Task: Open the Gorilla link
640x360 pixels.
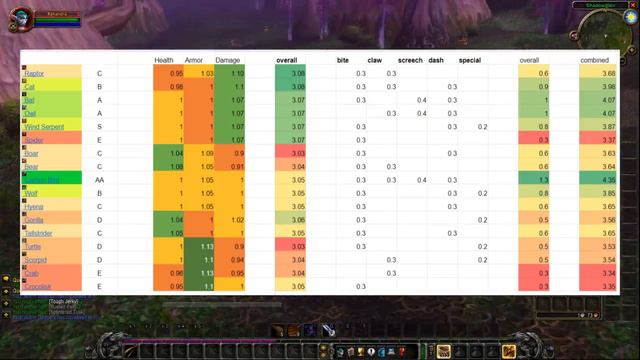Action: click(34, 220)
